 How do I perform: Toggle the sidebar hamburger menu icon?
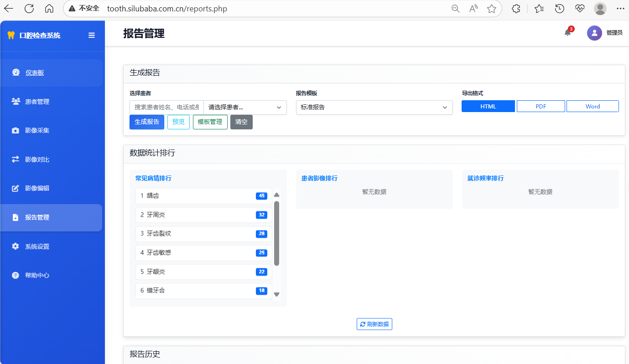click(x=92, y=35)
